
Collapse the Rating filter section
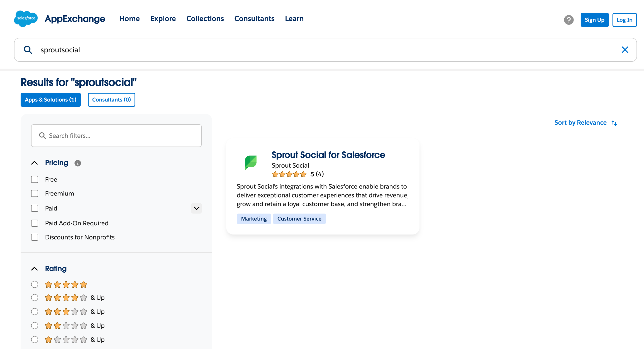click(x=34, y=269)
